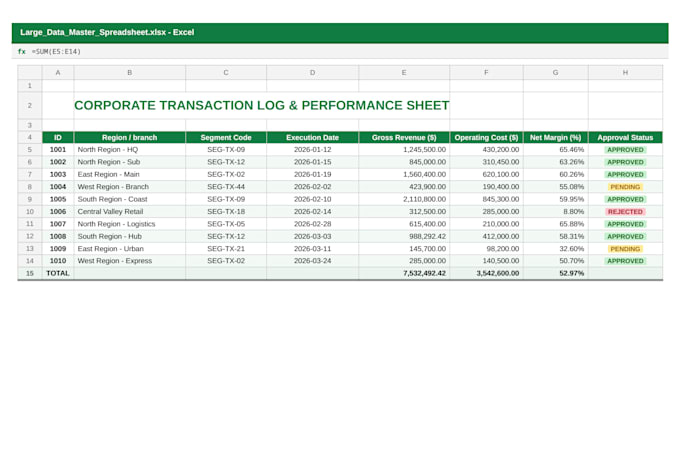Screen dimensions: 680x459
Task: Select column B header
Action: pyautogui.click(x=130, y=72)
